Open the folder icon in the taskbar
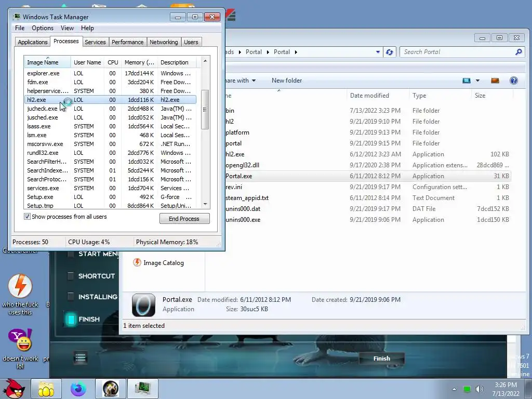 click(x=46, y=389)
